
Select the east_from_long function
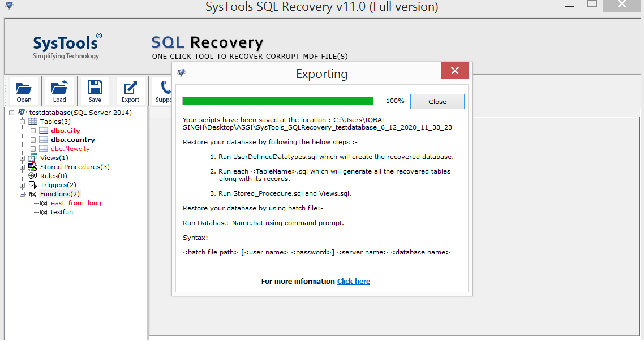coord(76,203)
